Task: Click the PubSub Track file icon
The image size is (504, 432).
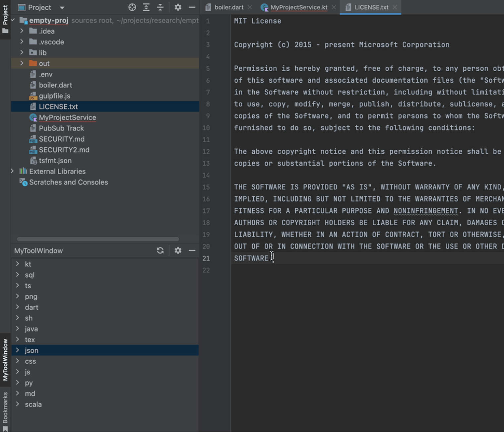Action: pos(33,128)
